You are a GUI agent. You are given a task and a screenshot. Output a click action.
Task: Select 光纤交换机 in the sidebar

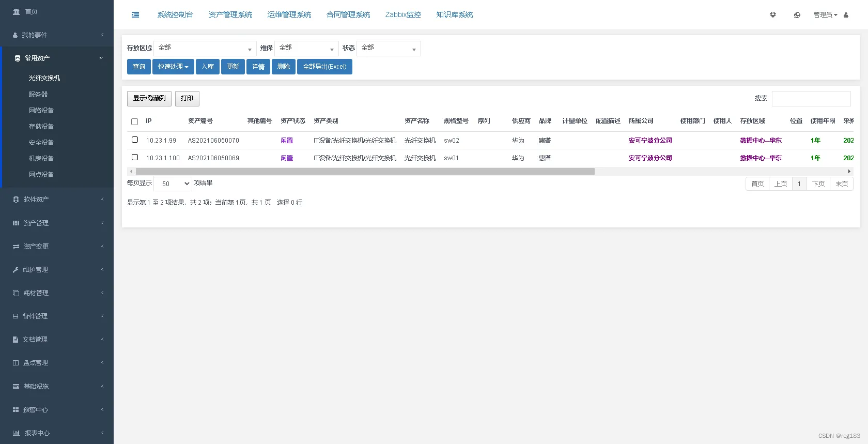[x=44, y=78]
